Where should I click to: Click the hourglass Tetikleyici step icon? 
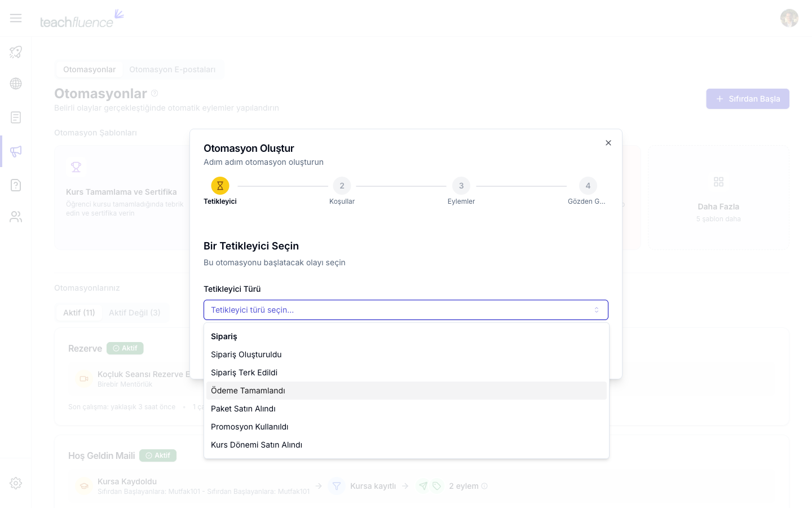(220, 186)
